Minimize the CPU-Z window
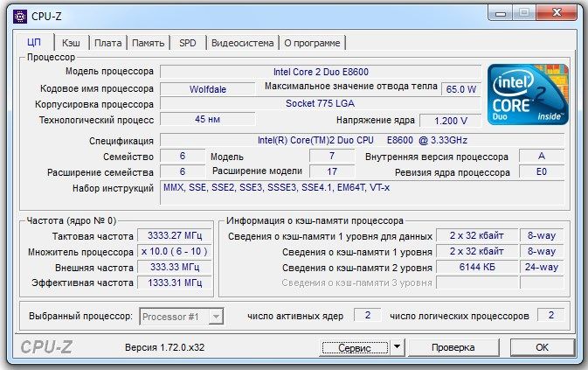Screen dimensions: 588x370 [x=501, y=13]
